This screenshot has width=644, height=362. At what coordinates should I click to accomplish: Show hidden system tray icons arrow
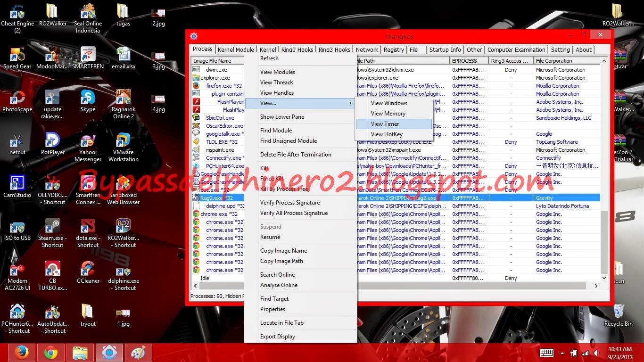tap(562, 353)
